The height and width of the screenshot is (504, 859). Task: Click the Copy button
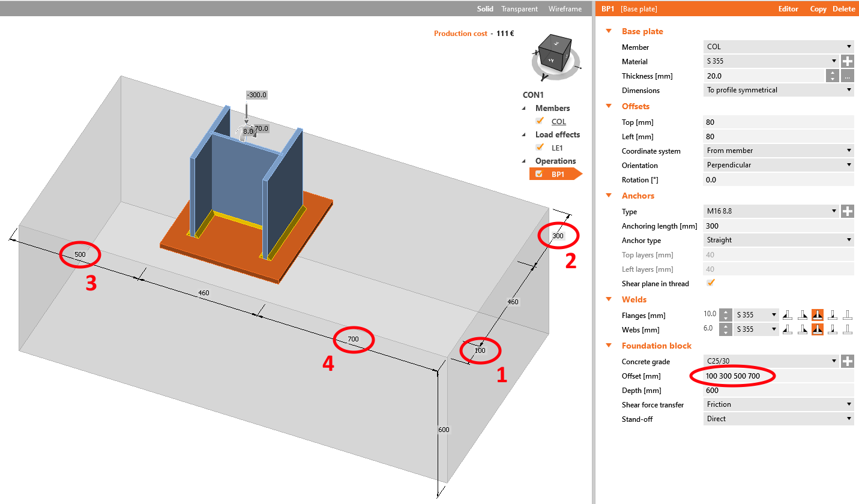pyautogui.click(x=818, y=8)
